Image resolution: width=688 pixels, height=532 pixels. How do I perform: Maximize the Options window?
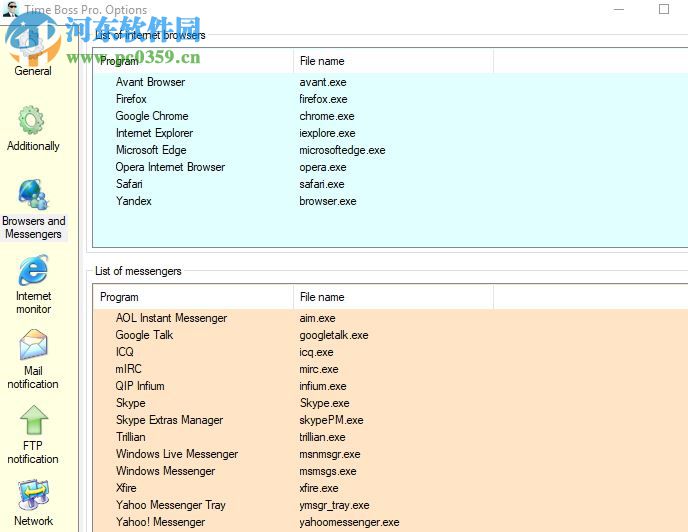click(664, 9)
